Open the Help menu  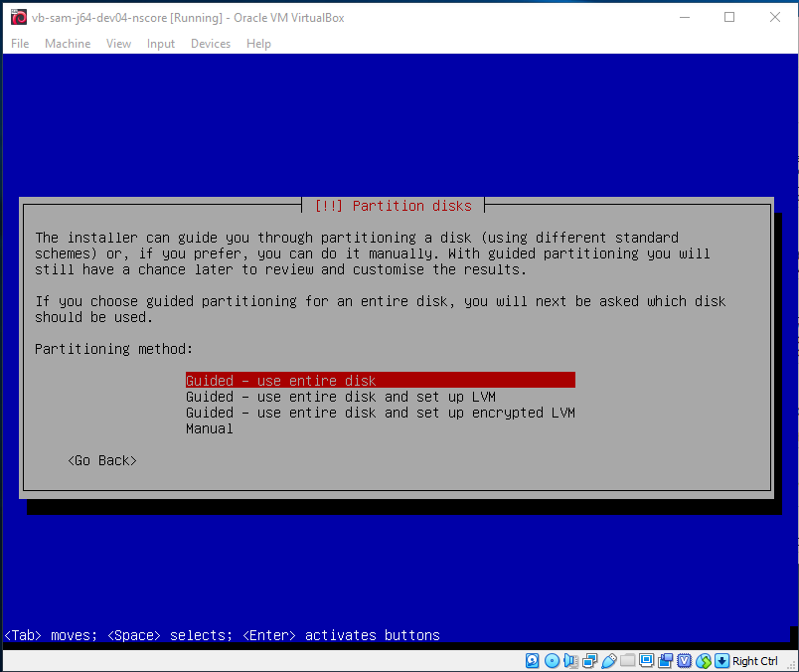pos(258,44)
